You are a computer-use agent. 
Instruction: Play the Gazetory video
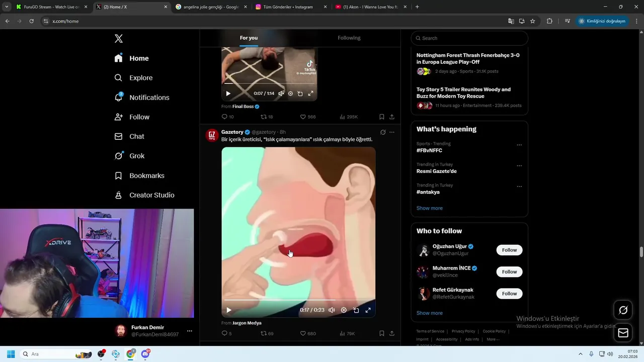[228, 310]
